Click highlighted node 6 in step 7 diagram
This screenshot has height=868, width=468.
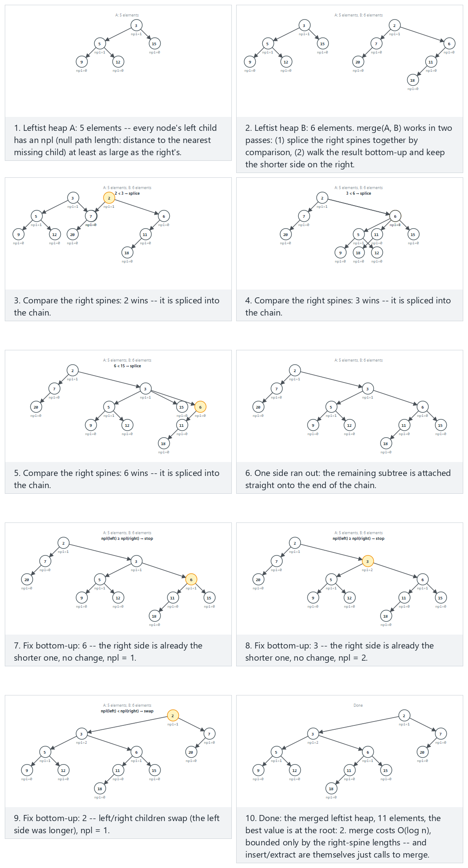[191, 579]
